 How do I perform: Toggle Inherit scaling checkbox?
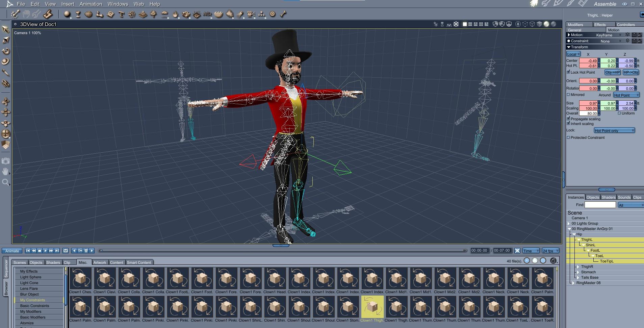pyautogui.click(x=568, y=123)
